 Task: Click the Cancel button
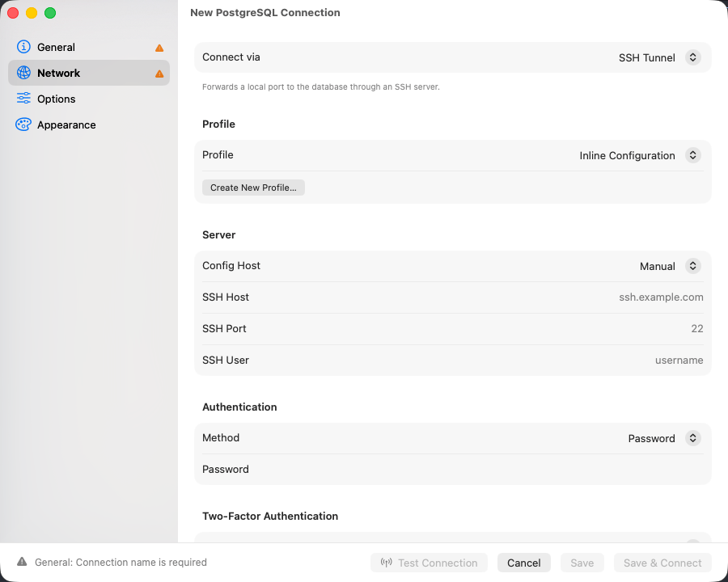[523, 563]
